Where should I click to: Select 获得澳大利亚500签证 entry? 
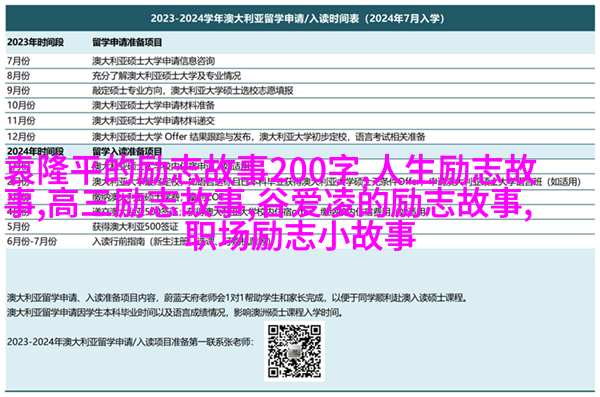(x=135, y=227)
